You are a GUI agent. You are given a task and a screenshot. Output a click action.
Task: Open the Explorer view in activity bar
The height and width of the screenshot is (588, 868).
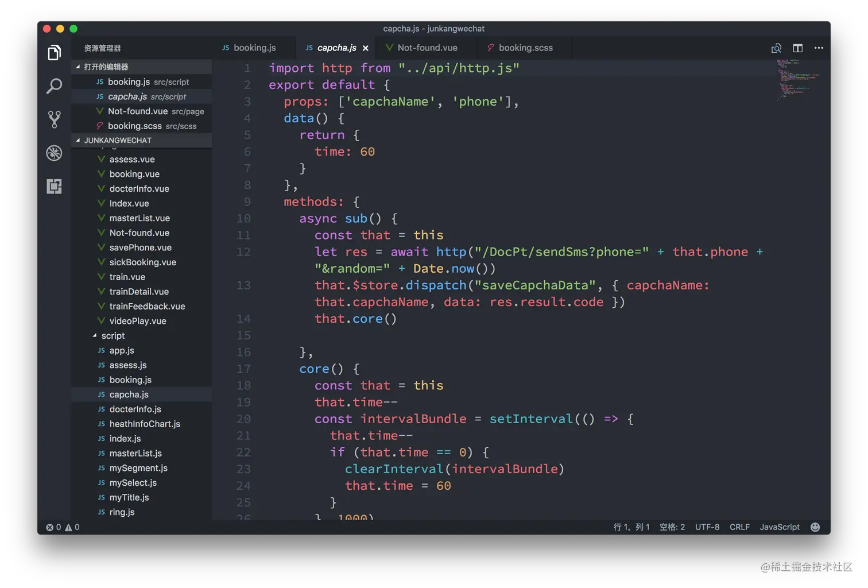pyautogui.click(x=54, y=53)
